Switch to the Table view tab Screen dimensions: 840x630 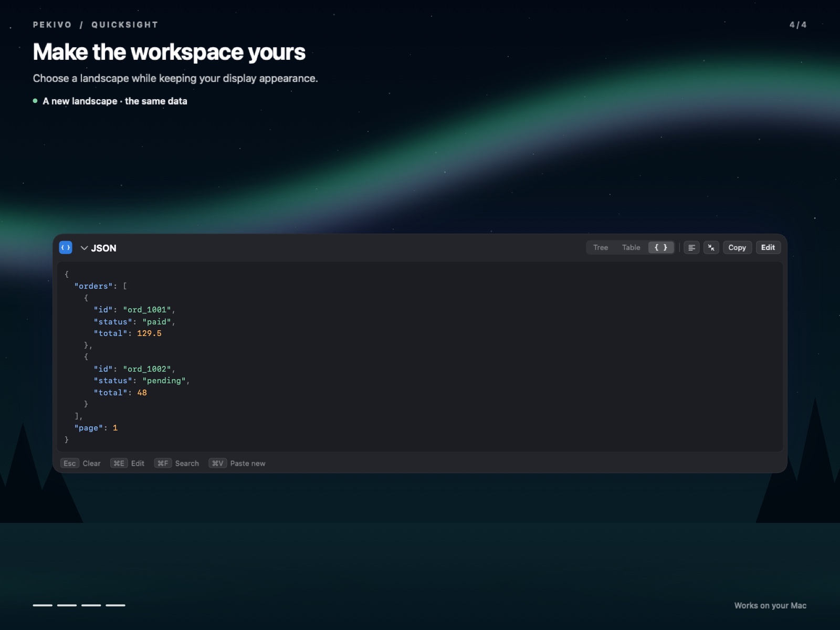[631, 247]
